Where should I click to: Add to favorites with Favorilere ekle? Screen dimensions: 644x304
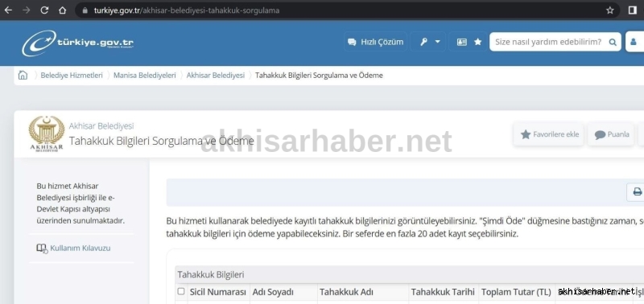549,134
